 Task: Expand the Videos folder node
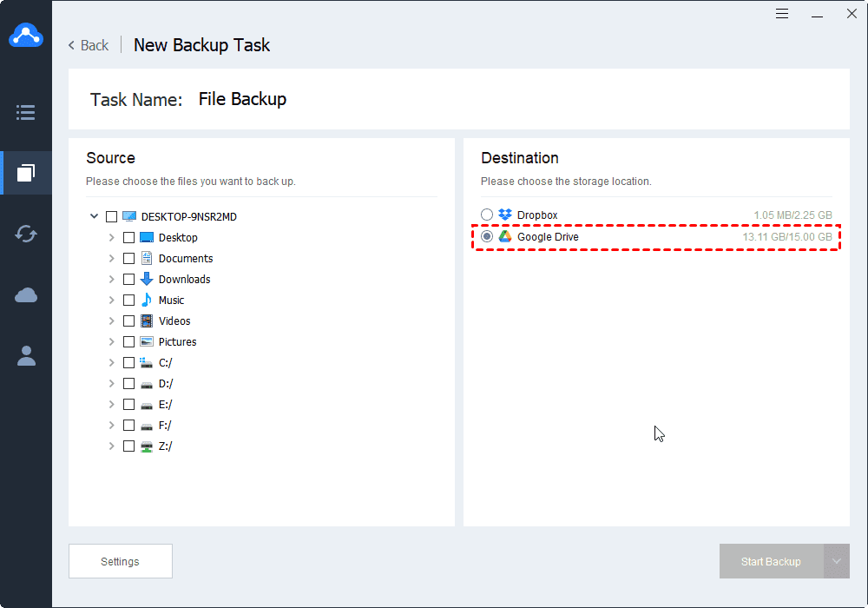coord(111,321)
